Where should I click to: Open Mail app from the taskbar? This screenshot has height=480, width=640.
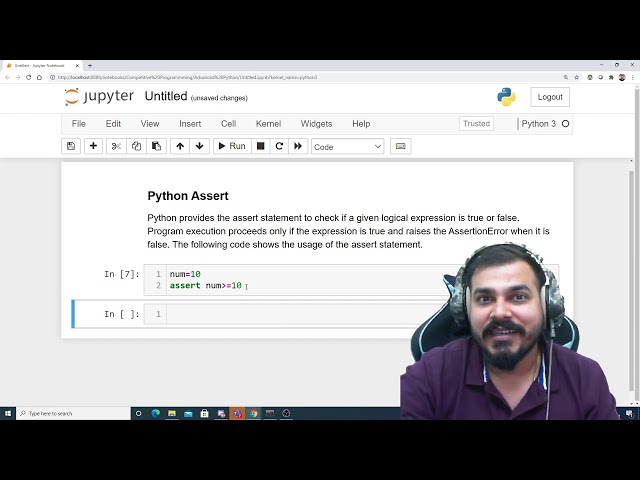188,413
